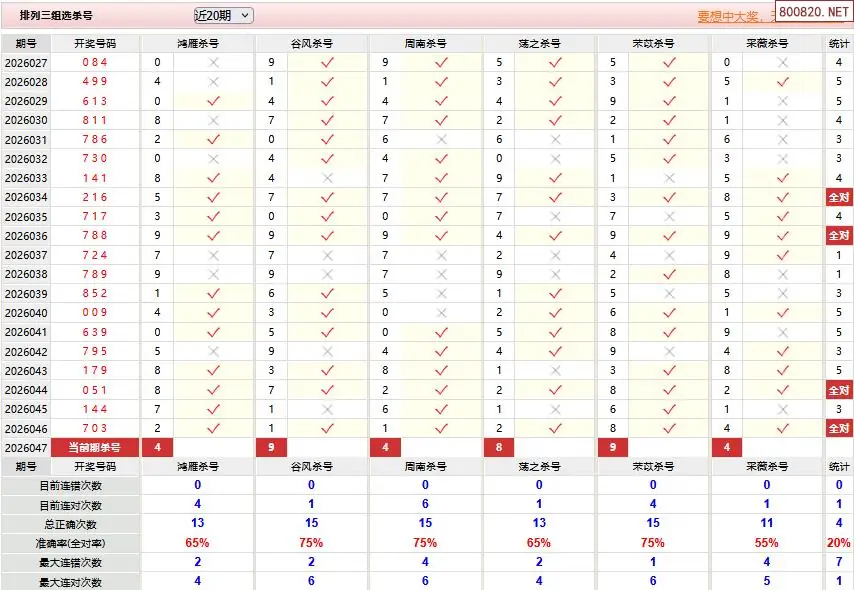
Task: Click the 800820.NET watermark logo
Action: pos(813,13)
